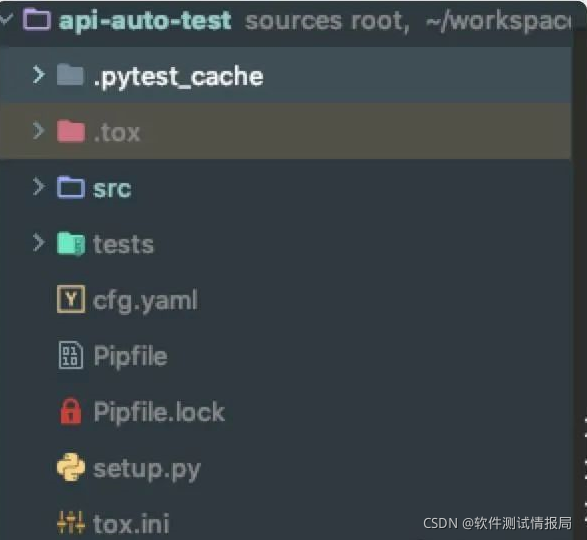Screen dimensions: 587x540
Task: Expand the tests folder chevron
Action: (39, 243)
